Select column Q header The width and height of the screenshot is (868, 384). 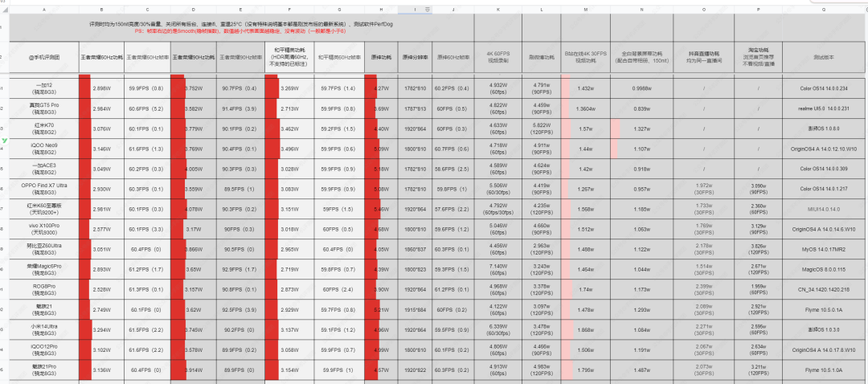pyautogui.click(x=825, y=10)
